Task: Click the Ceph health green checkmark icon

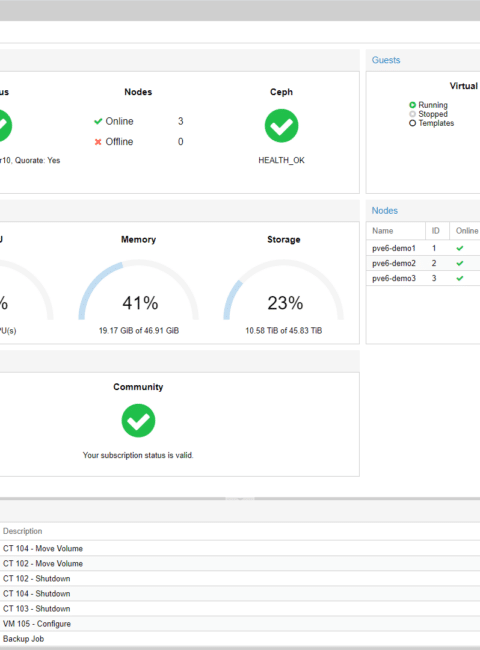Action: (281, 126)
